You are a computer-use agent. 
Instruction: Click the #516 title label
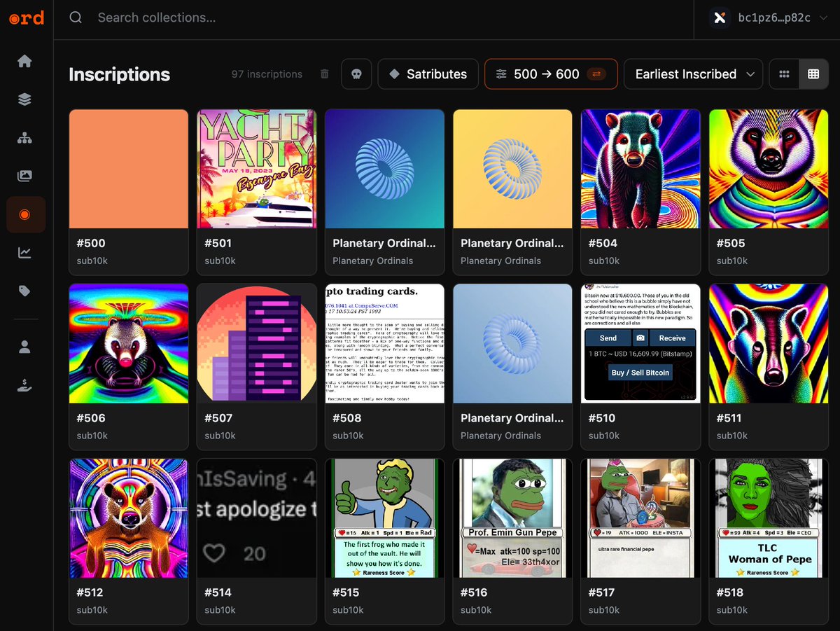pos(474,592)
